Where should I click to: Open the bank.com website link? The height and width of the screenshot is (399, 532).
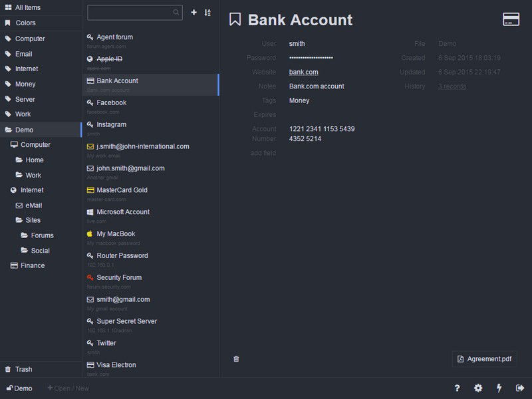(303, 72)
